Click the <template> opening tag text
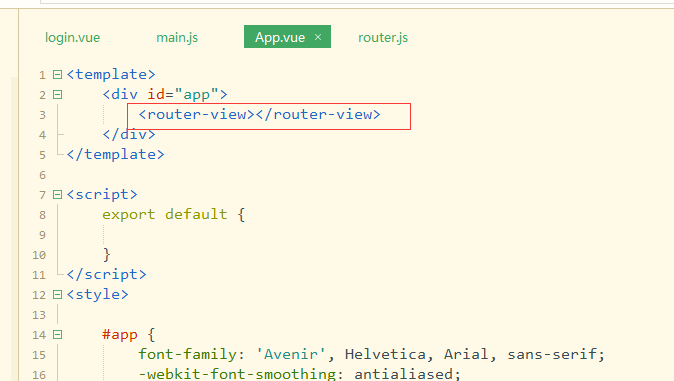The width and height of the screenshot is (674, 381). coord(111,74)
